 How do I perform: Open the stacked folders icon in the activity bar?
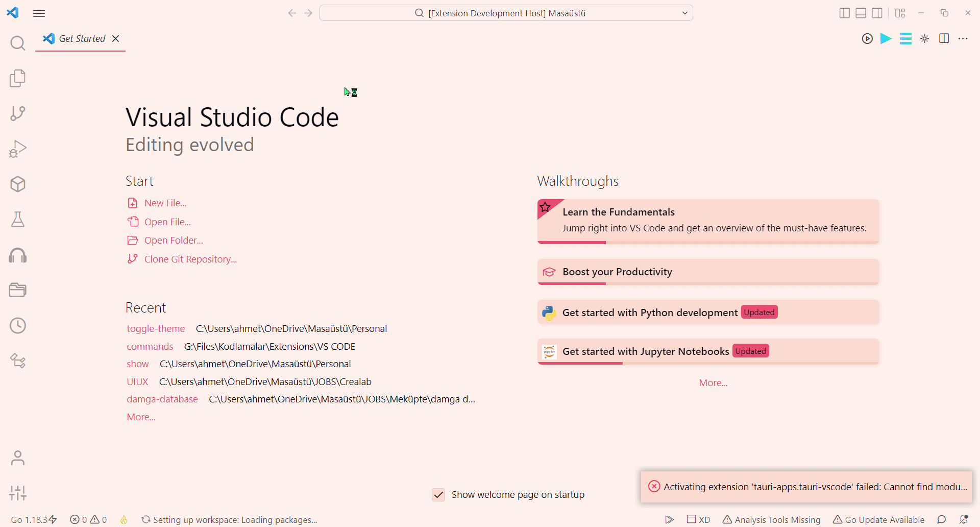tap(18, 290)
